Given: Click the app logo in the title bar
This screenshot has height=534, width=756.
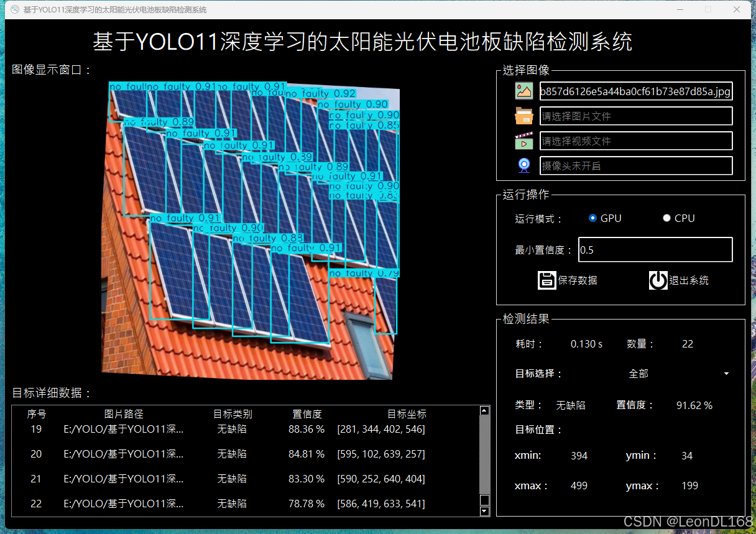Looking at the screenshot, I should click(14, 9).
